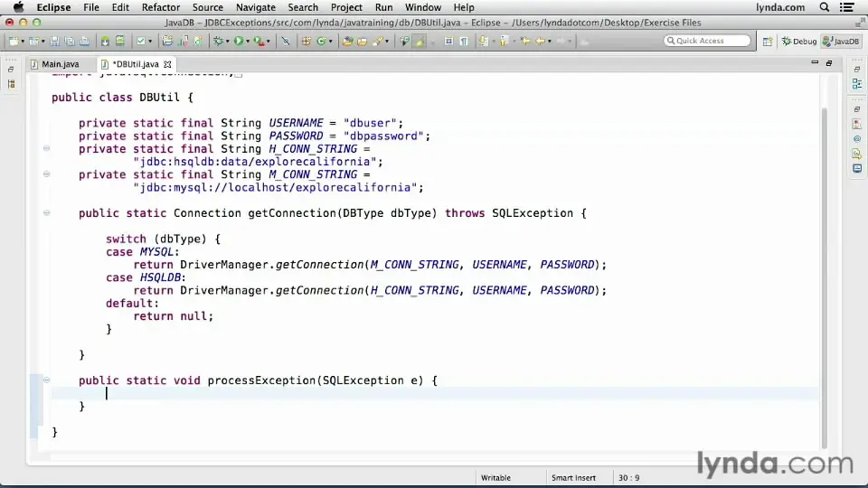Open the Package Explorer icon in left trim
868x488 pixels.
tap(11, 84)
